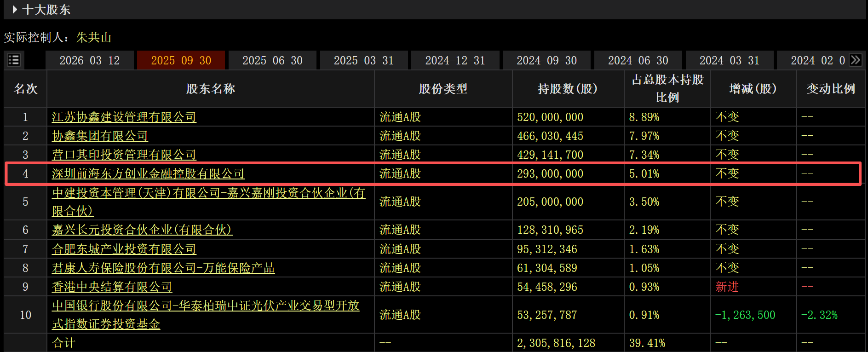
Task: Click 君康人寿保险 万能保险产品 link
Action: [163, 268]
